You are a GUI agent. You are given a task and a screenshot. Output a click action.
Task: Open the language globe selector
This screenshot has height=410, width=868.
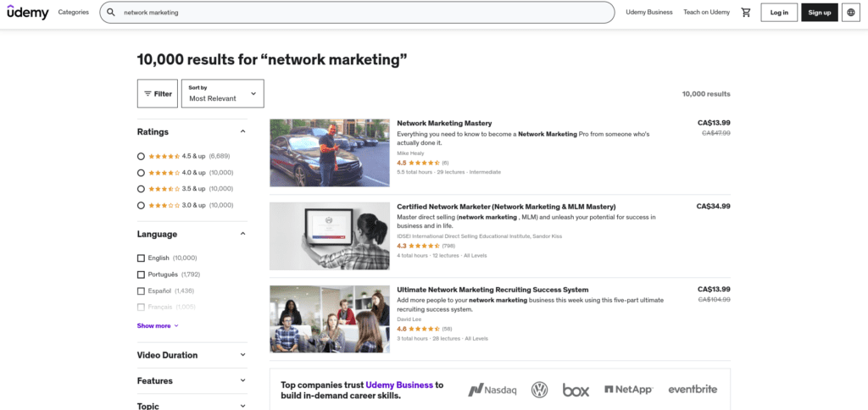pyautogui.click(x=851, y=12)
